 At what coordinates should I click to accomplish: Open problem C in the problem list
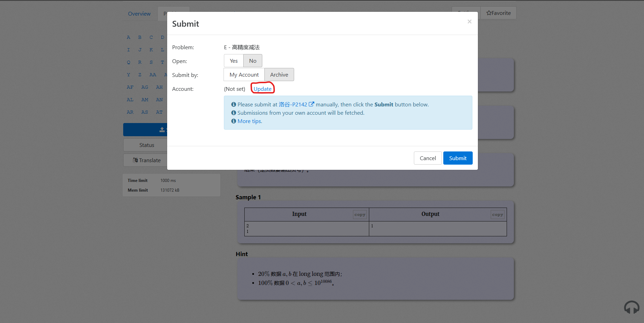click(151, 37)
